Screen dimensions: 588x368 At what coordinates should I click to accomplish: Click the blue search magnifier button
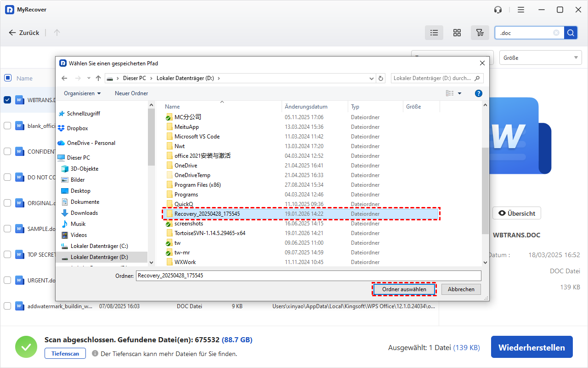[571, 33]
